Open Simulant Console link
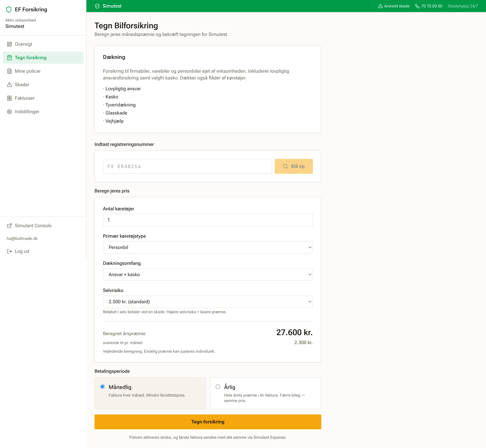This screenshot has height=448, width=486. pos(43,226)
